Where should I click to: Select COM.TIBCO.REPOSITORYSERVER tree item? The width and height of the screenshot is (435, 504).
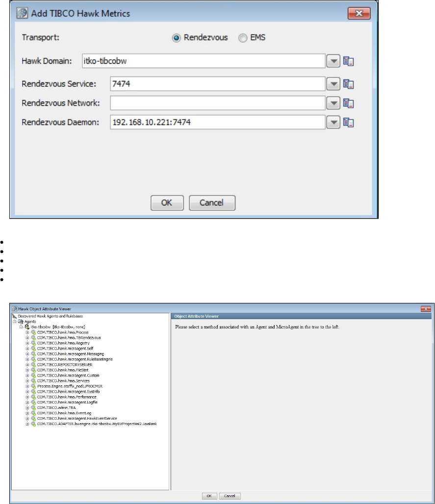coord(65,365)
